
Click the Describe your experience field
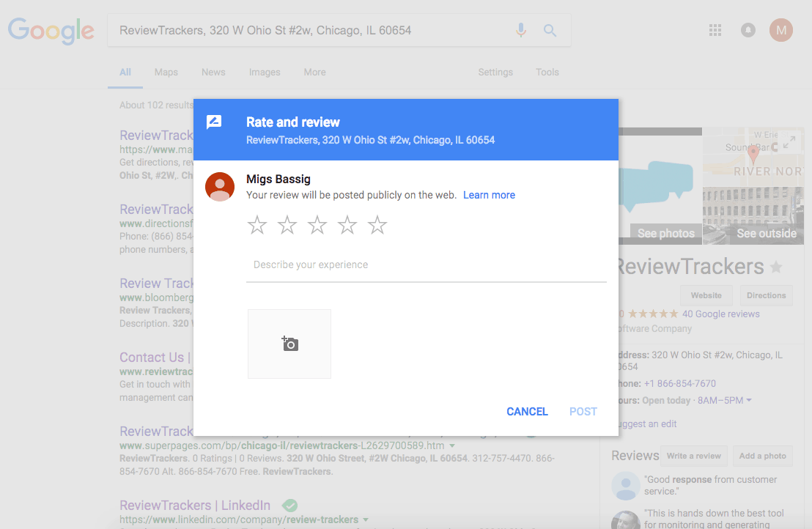click(427, 265)
